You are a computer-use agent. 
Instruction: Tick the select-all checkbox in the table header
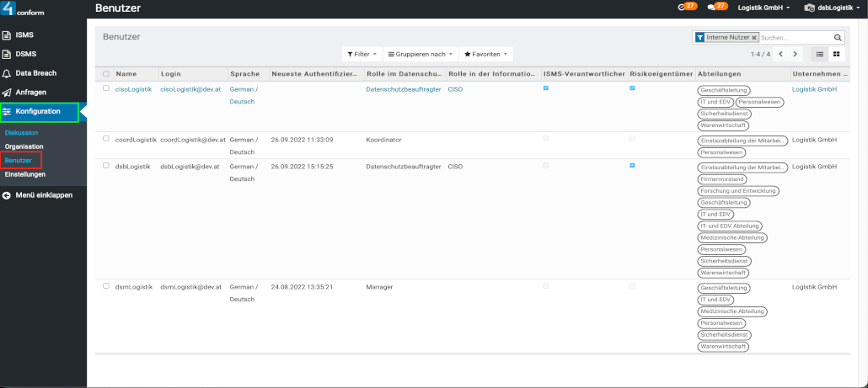click(x=106, y=74)
